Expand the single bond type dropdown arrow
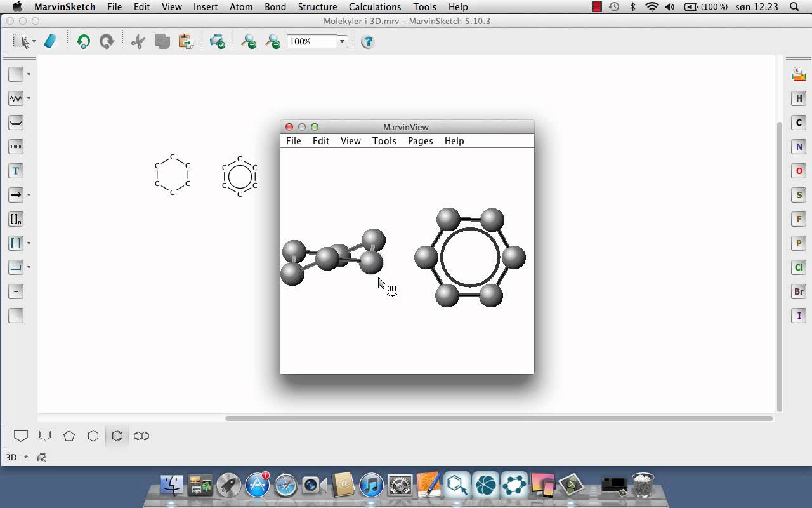Image resolution: width=812 pixels, height=508 pixels. tap(29, 74)
